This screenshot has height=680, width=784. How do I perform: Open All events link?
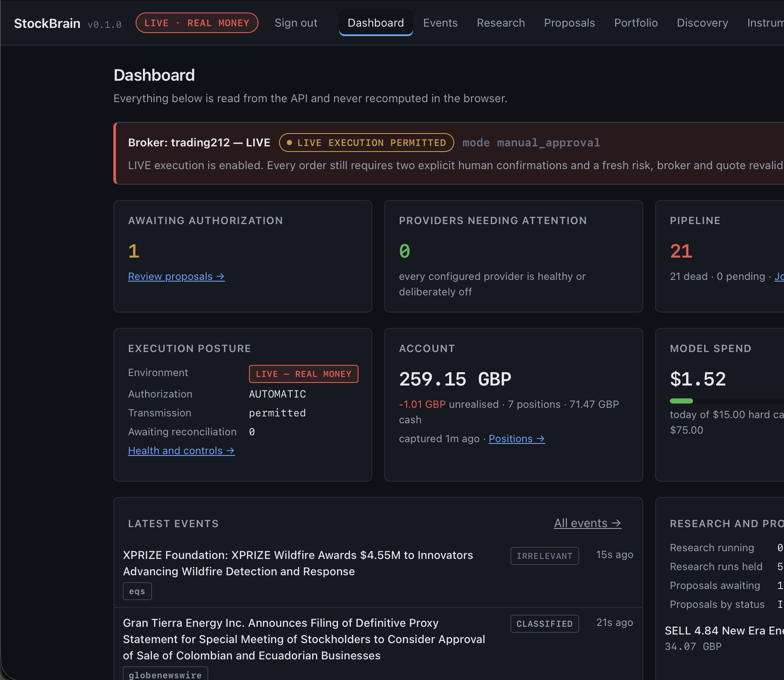(x=587, y=523)
